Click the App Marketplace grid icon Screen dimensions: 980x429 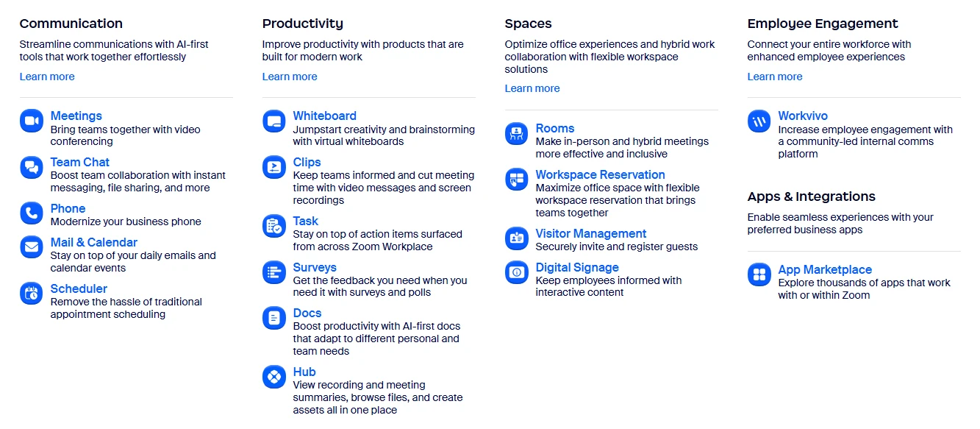pos(759,274)
